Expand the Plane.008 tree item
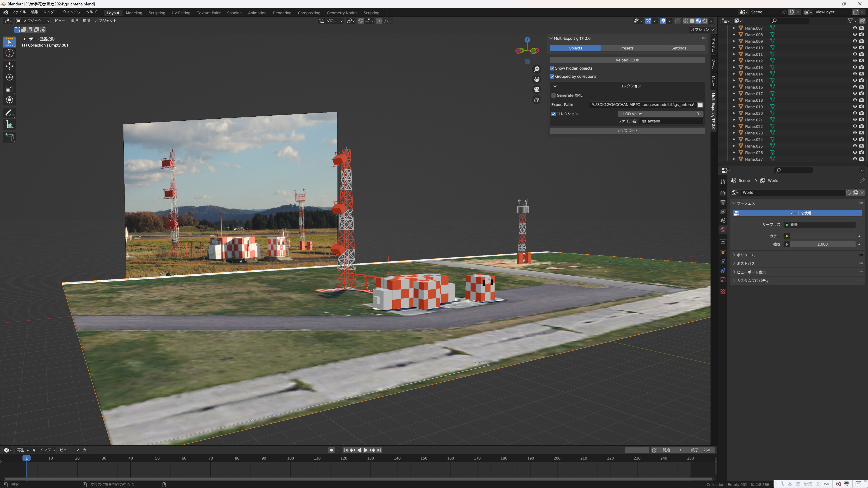This screenshot has height=488, width=868. (734, 35)
